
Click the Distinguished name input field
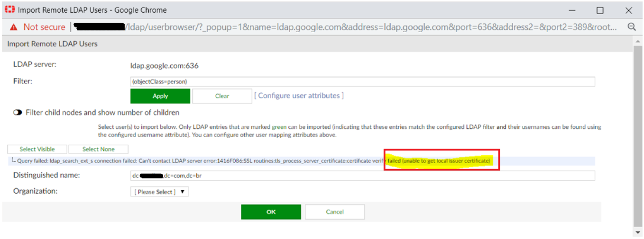pos(363,176)
